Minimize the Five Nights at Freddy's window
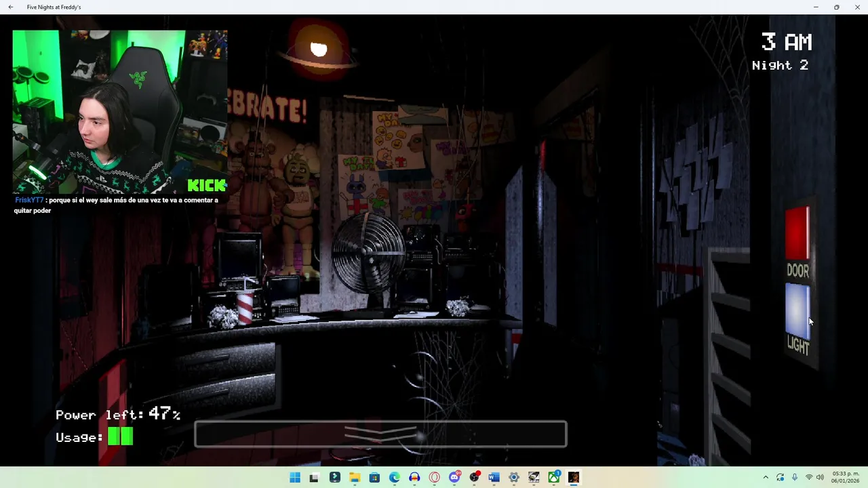Screen dimensions: 868x488 pyautogui.click(x=816, y=7)
